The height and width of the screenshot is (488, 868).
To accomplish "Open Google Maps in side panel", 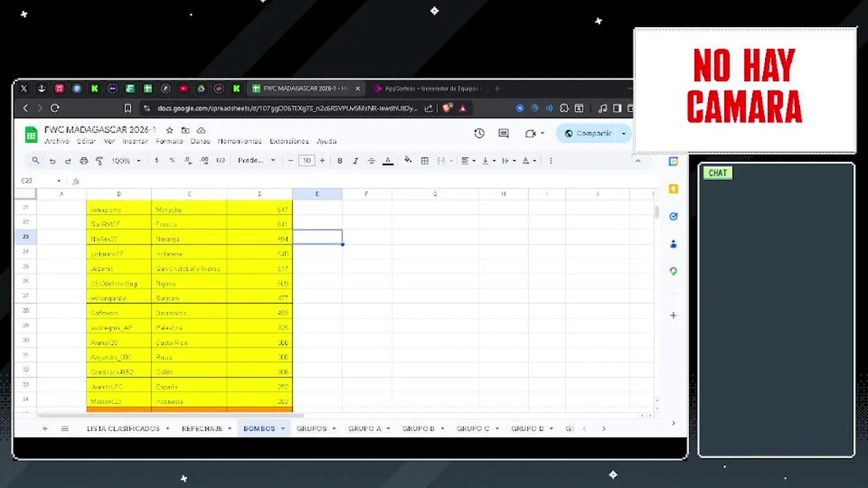I will pos(673,271).
